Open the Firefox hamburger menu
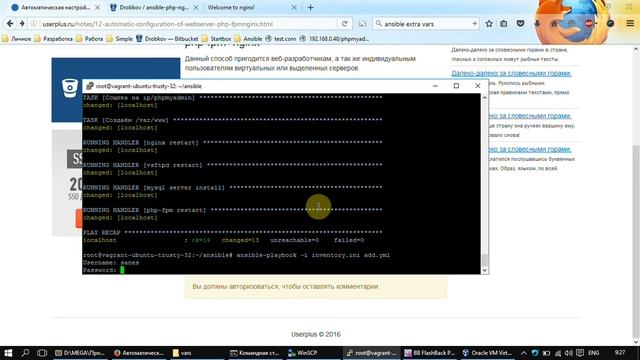640x360 pixels. click(630, 24)
